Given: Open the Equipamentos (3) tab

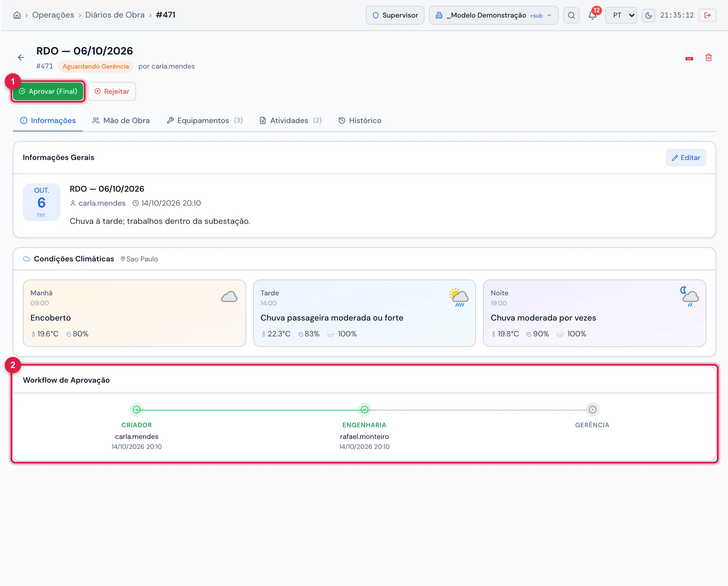Looking at the screenshot, I should (205, 120).
